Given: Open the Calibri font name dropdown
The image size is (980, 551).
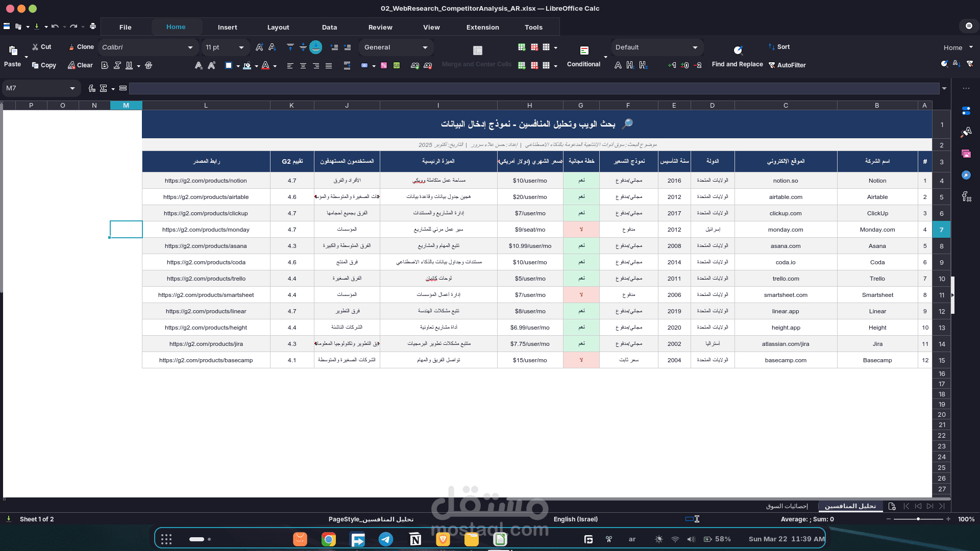Looking at the screenshot, I should point(190,47).
